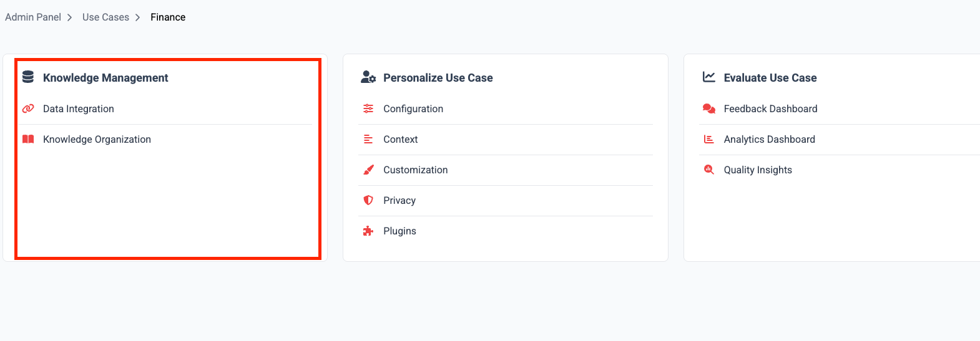Navigate to Use Cases breadcrumb
Screen dimensions: 980x341
click(x=105, y=17)
